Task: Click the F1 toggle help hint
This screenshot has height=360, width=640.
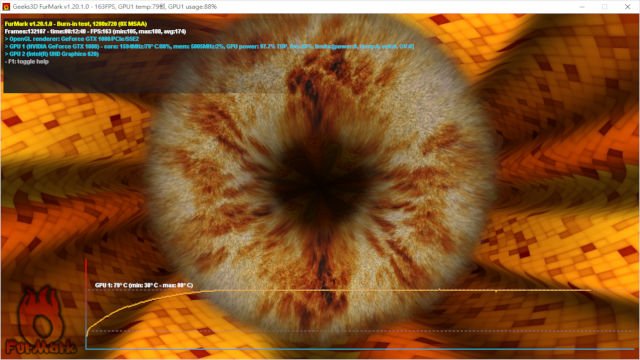Action: (x=27, y=62)
